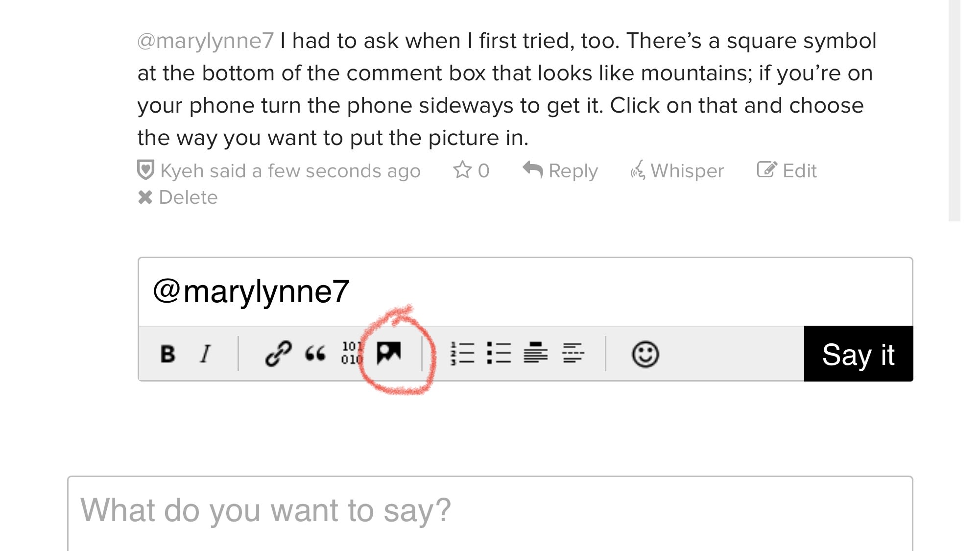Delete the posted comment

coord(178,197)
